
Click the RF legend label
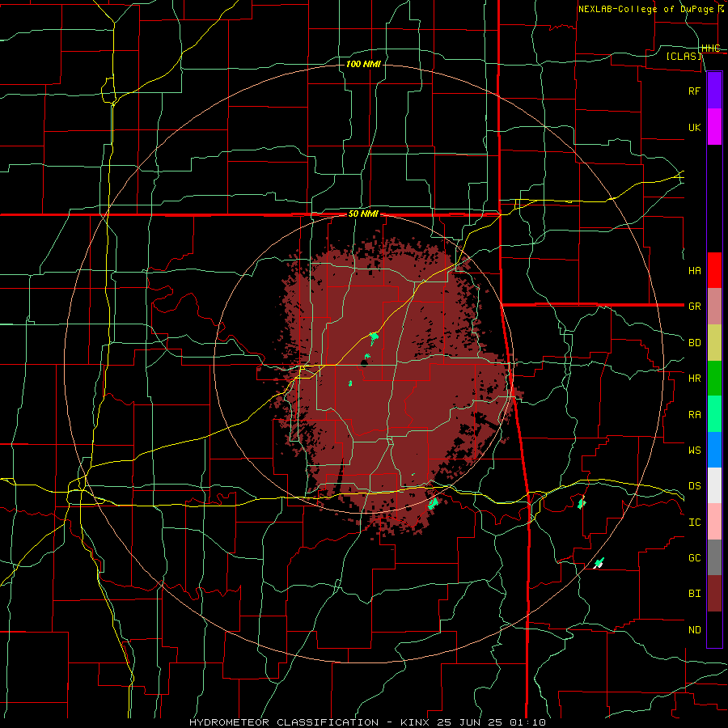(695, 91)
